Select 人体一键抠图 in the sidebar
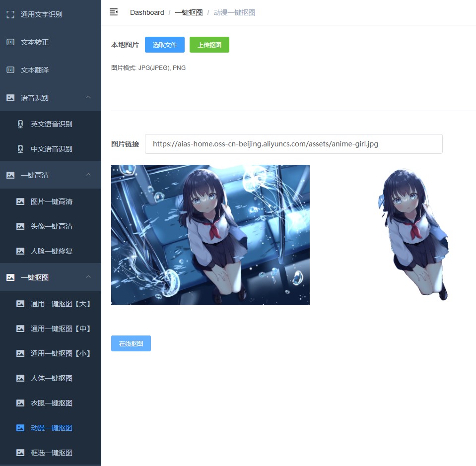 coord(51,378)
